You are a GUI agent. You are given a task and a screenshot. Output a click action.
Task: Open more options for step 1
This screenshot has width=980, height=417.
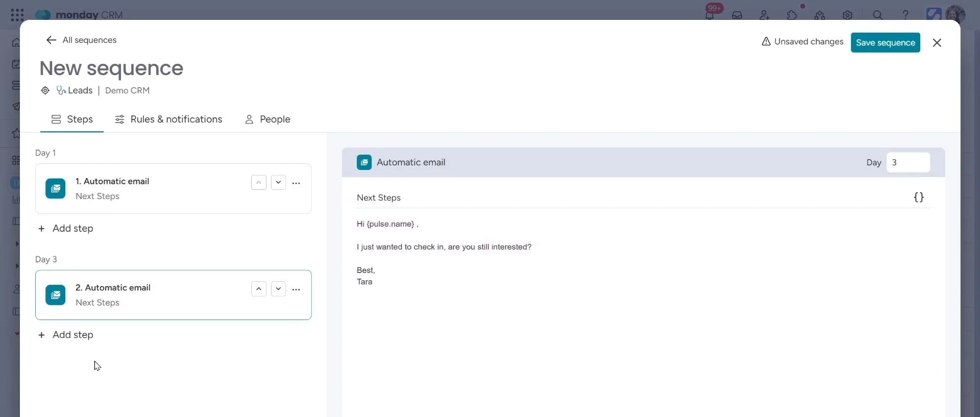296,183
